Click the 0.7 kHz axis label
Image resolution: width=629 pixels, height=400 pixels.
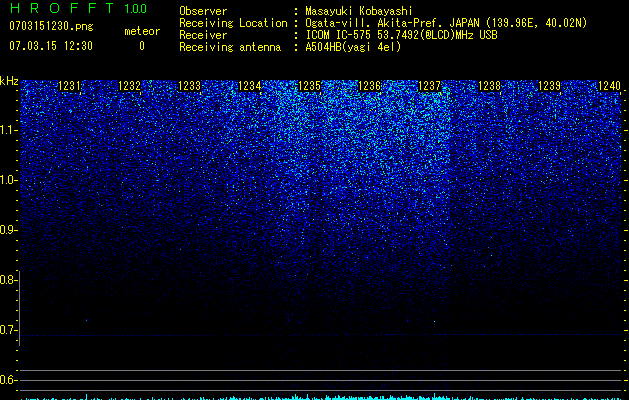point(7,330)
